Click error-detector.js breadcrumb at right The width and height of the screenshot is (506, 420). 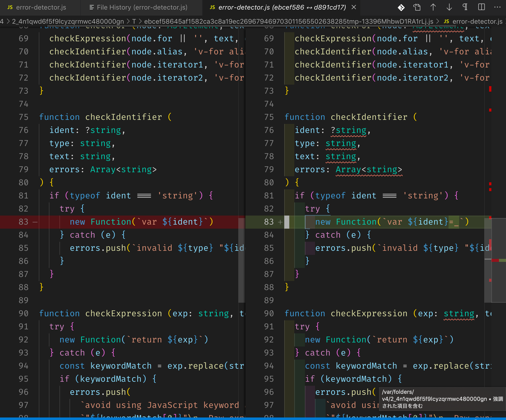477,21
